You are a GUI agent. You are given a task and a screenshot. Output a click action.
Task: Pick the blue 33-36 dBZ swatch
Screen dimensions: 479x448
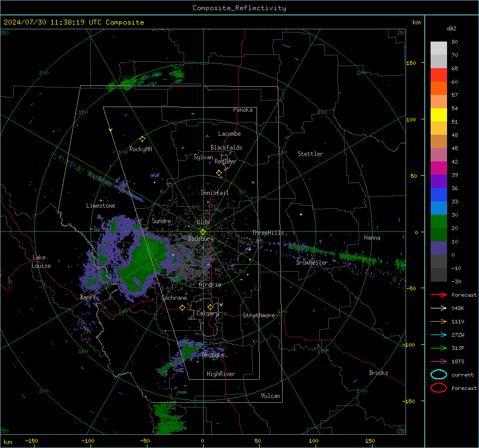tap(439, 195)
